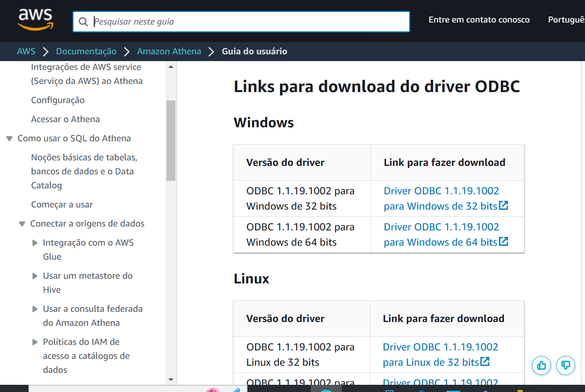Screen dimensions: 585x392
Task: Click the AWS logo
Action: click(x=36, y=20)
